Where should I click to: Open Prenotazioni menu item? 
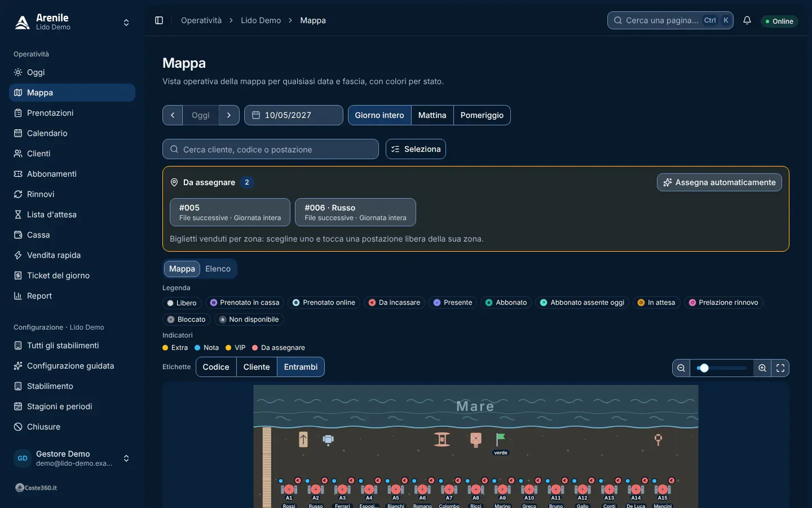click(72, 113)
